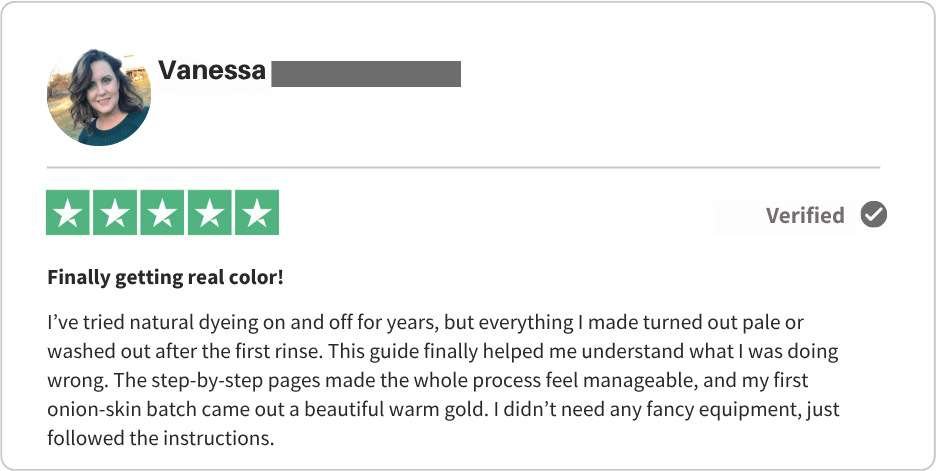Choose the fourth rating star

point(210,213)
